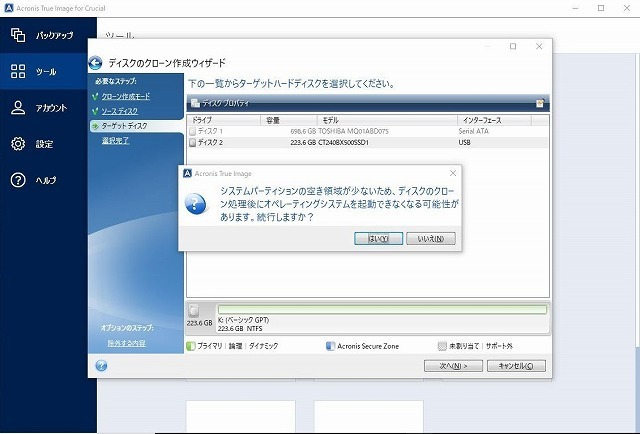
Task: Select the ツール grid icon in the sidebar
Action: click(x=18, y=71)
